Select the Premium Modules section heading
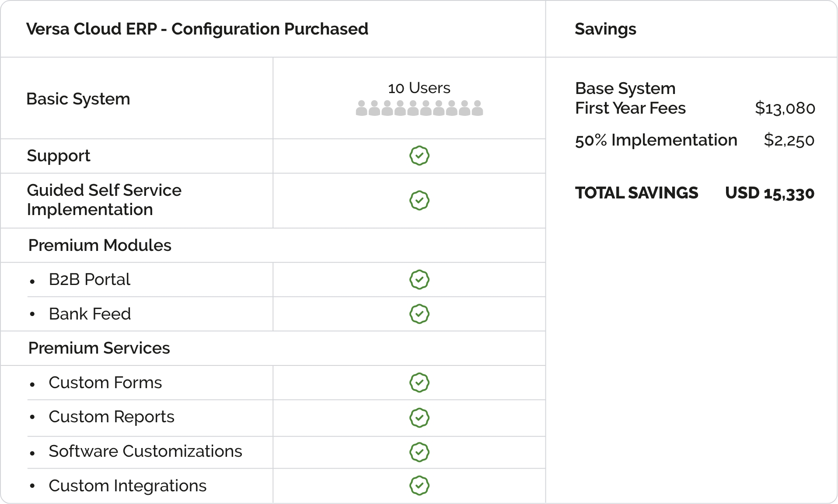Screen dimensions: 838x504 (100, 245)
